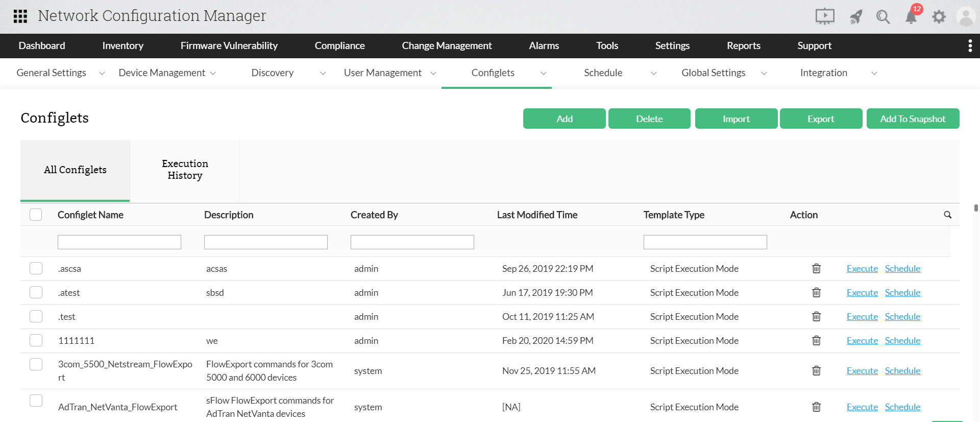Toggle the select-all checkbox in table header
The image size is (980, 422).
[36, 215]
